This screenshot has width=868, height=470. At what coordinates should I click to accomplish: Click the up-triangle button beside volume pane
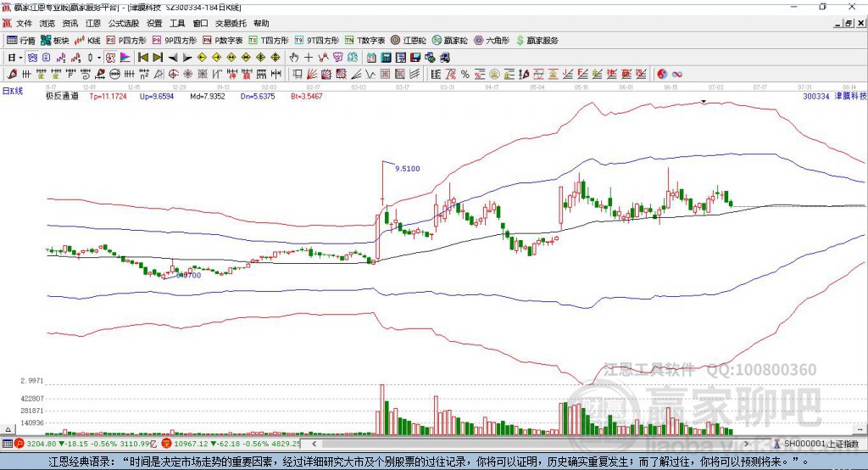[8, 429]
